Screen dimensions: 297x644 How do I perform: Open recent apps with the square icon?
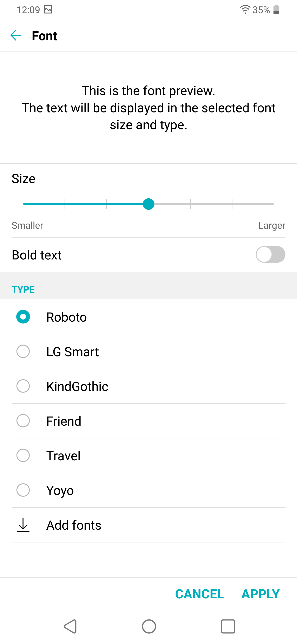228,626
